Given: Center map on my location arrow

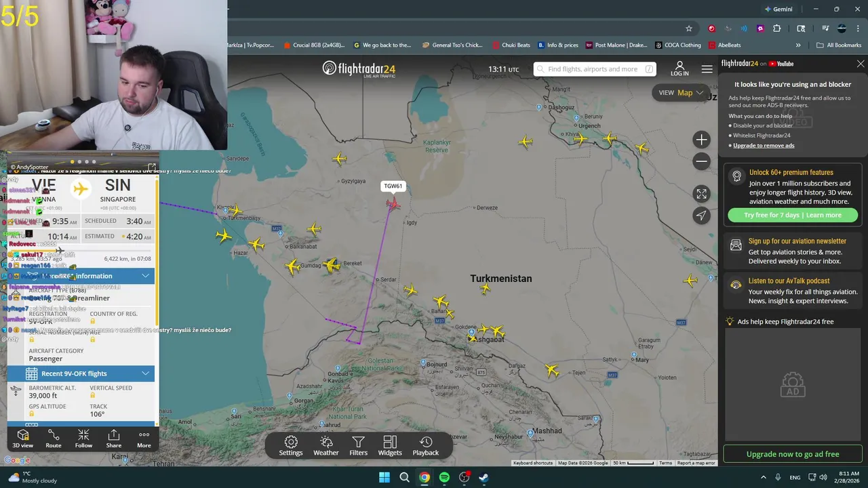Looking at the screenshot, I should pyautogui.click(x=701, y=216).
